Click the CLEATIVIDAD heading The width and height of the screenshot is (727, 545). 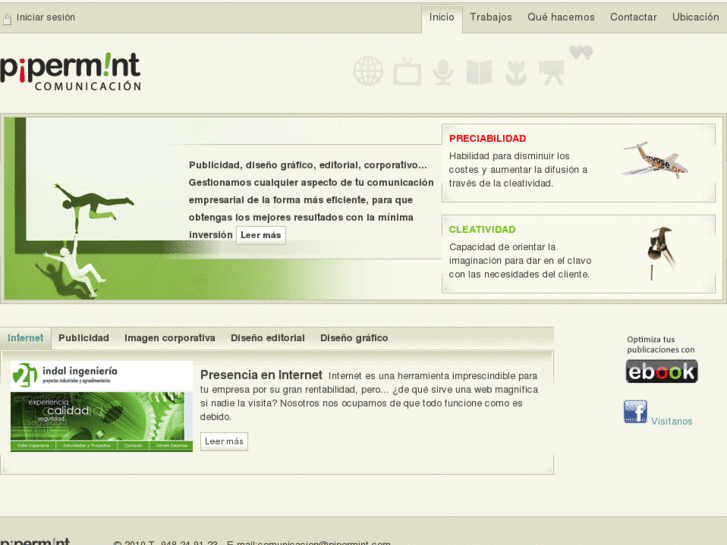coord(482,229)
